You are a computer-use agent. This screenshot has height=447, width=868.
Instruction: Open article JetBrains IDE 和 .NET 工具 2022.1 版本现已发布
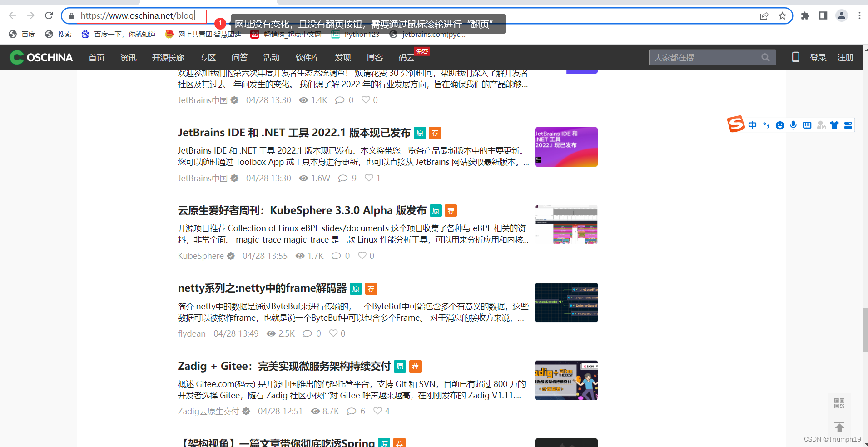pyautogui.click(x=294, y=133)
